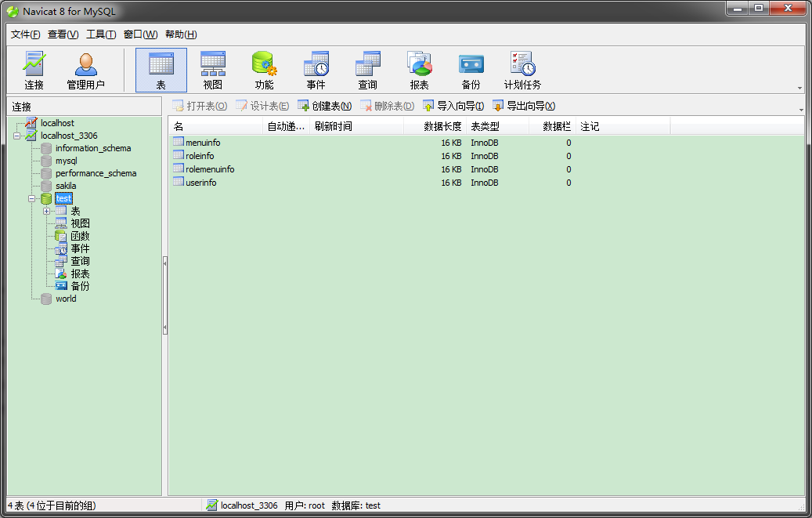Click the 数据栏 column header
The width and height of the screenshot is (812, 518).
pos(552,126)
